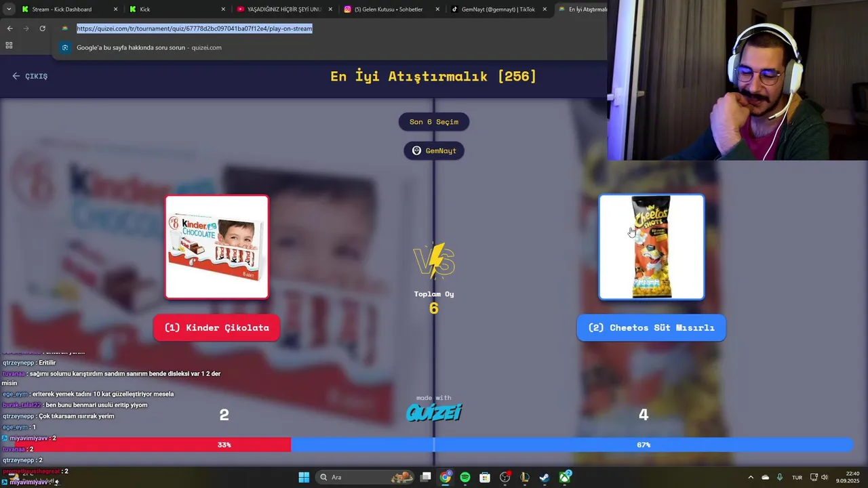
Task: Go back with the browser back arrow
Action: click(x=9, y=28)
